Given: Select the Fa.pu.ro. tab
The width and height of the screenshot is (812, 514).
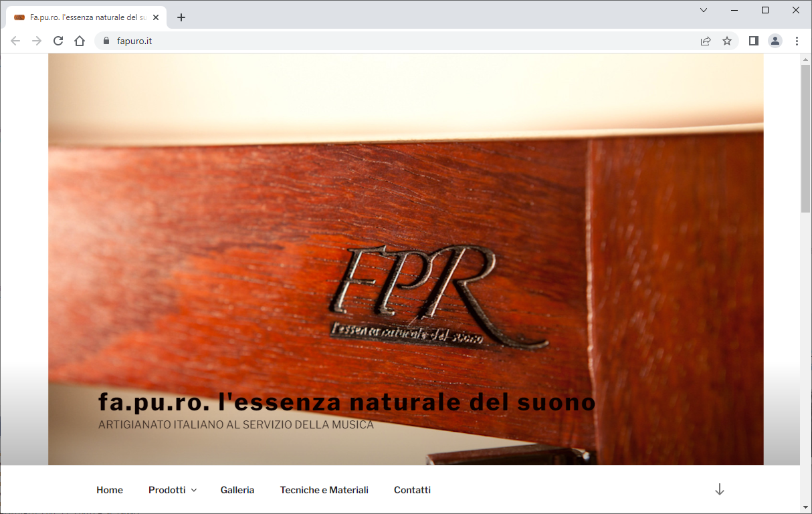Looking at the screenshot, I should (86, 17).
